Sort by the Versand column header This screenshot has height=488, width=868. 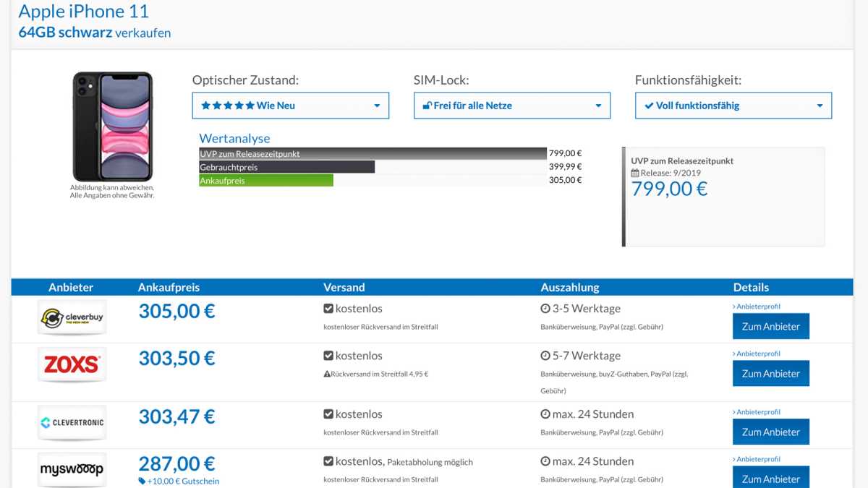(344, 287)
